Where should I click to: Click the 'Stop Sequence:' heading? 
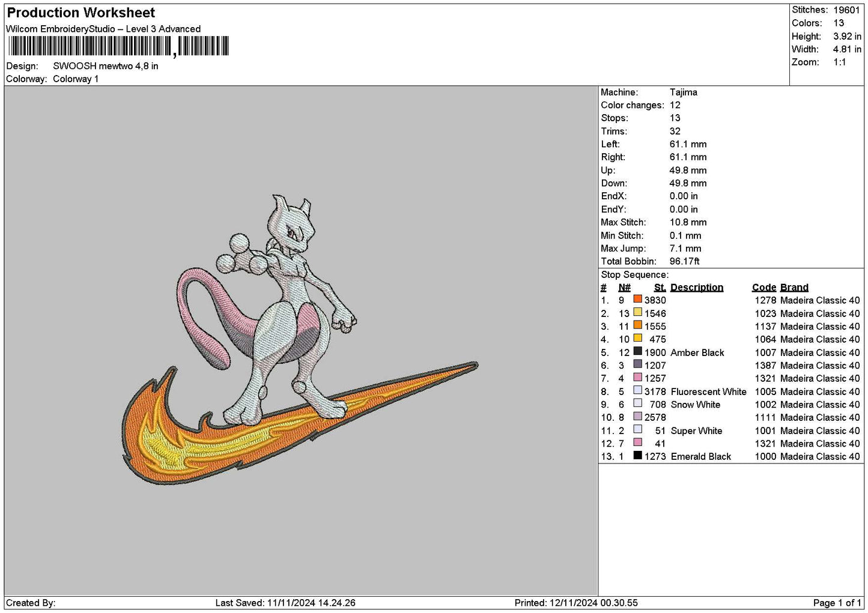point(634,275)
